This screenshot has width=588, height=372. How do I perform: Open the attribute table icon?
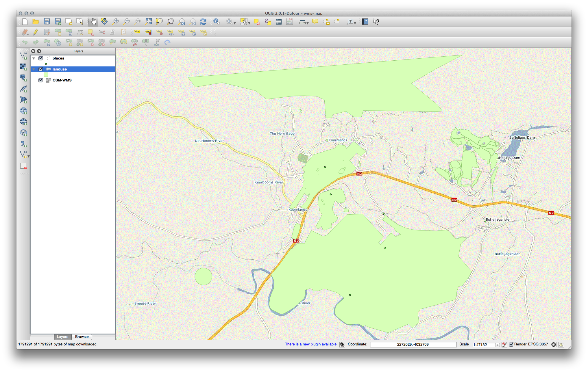point(279,22)
